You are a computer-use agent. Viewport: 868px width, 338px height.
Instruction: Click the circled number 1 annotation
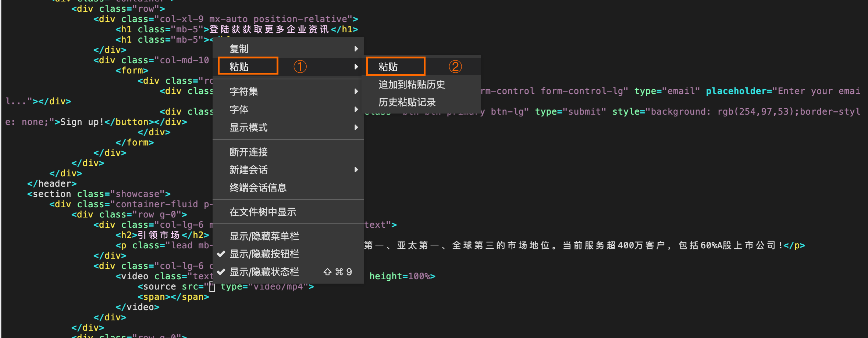(x=300, y=66)
